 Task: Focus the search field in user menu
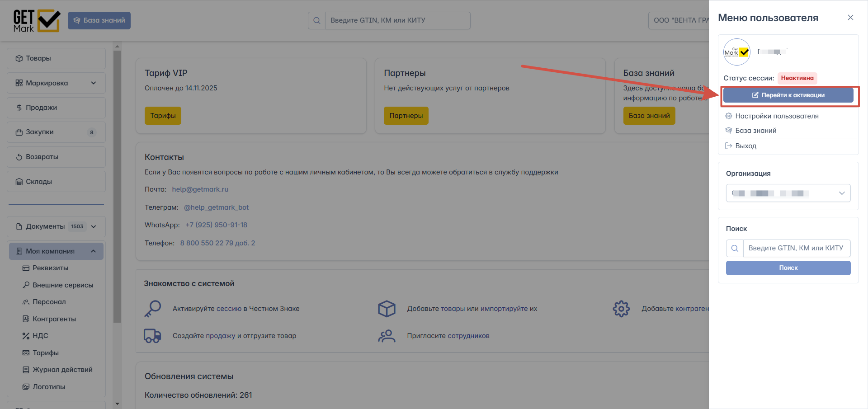coord(797,248)
